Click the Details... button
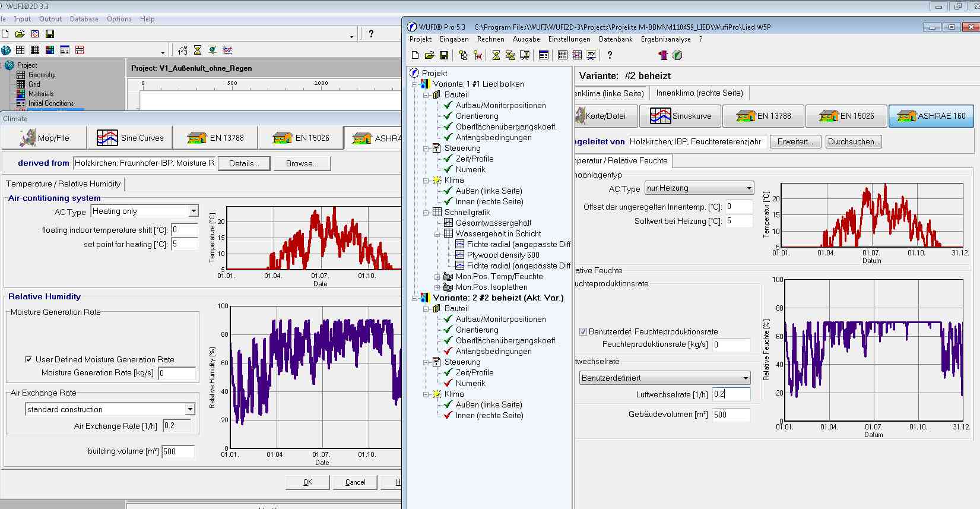The image size is (980, 509). tap(243, 163)
